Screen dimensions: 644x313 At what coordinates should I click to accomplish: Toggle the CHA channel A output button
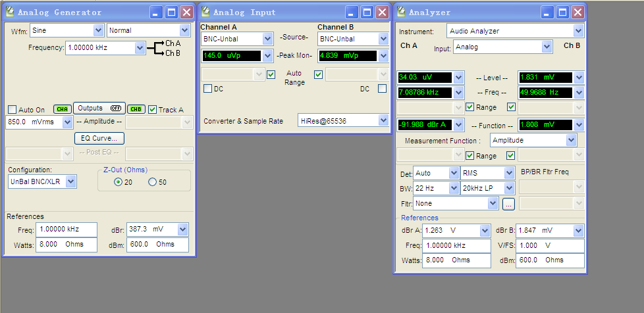click(63, 109)
